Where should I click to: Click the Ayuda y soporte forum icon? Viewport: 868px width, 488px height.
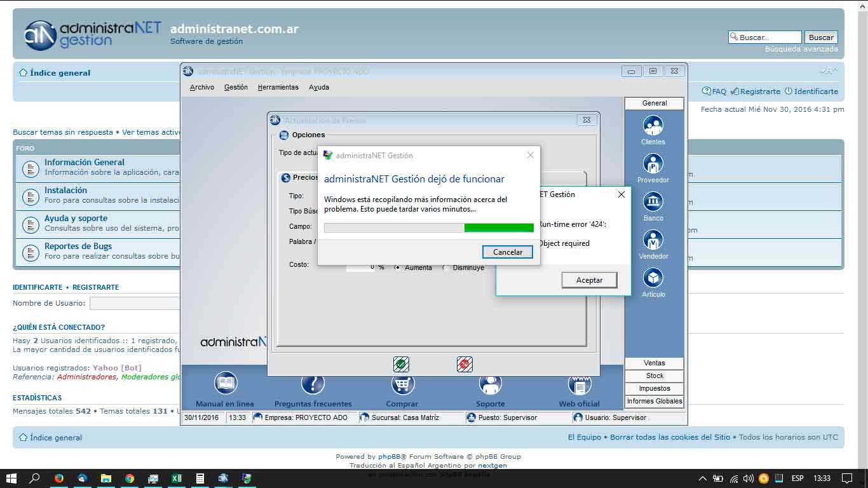tap(31, 225)
